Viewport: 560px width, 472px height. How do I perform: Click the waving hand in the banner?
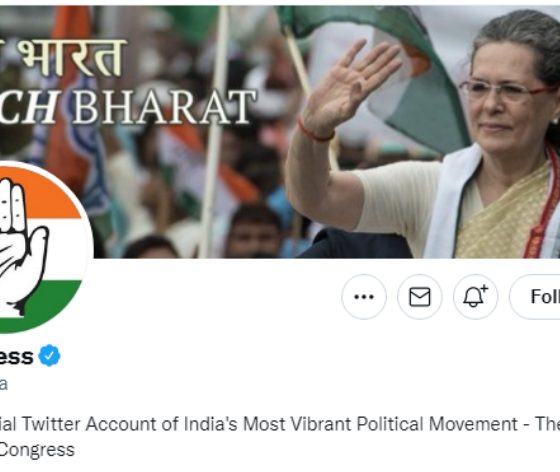350,87
